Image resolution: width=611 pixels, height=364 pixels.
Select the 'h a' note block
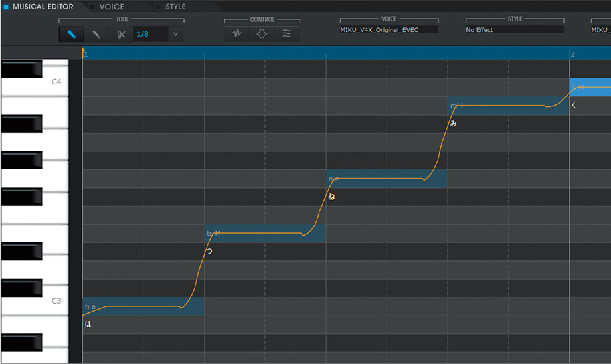click(x=143, y=306)
